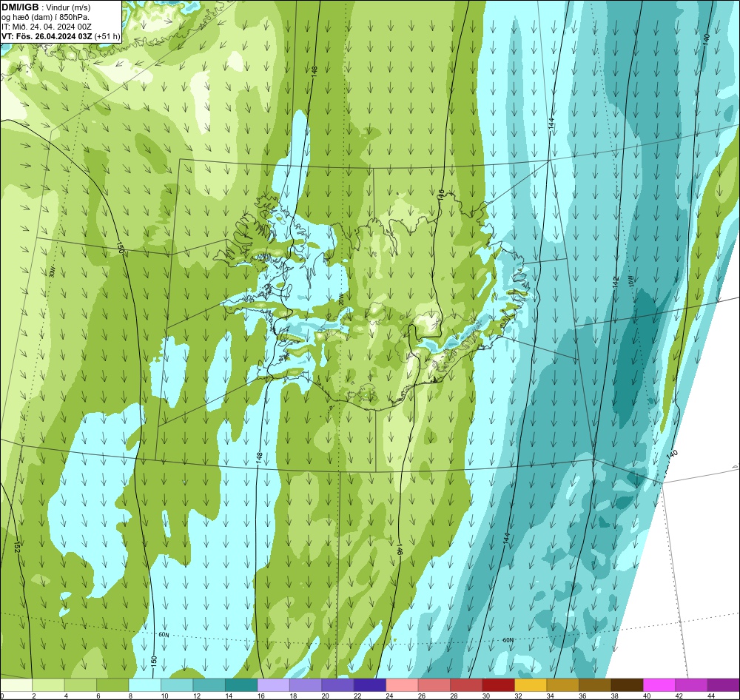The image size is (740, 700).
Task: Click the legend tick label '24'
Action: pos(389,696)
